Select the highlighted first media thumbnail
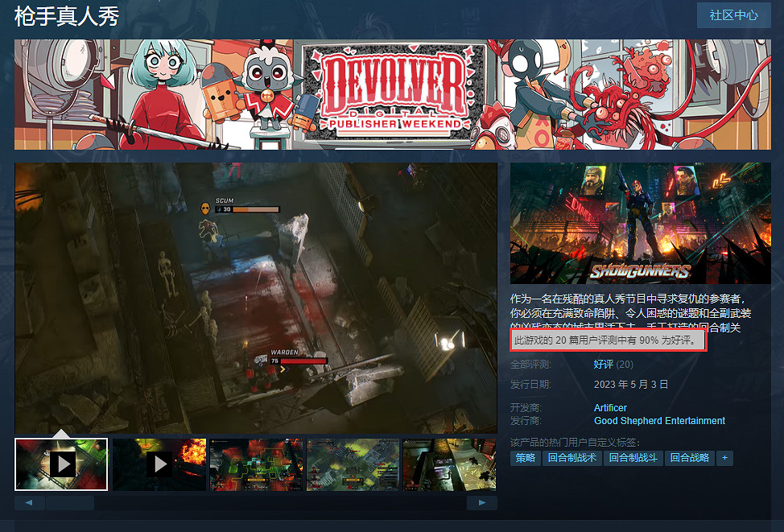This screenshot has height=532, width=784. pyautogui.click(x=60, y=464)
